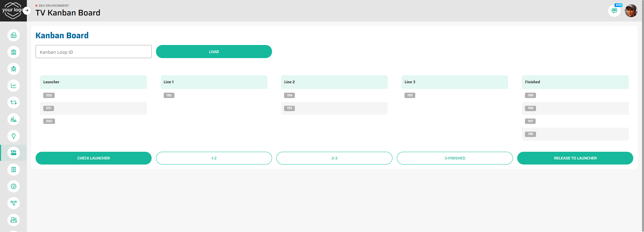Screen dimensions: 644x232
Task: Focus the Kanban Loop ID input field
Action: point(93,52)
